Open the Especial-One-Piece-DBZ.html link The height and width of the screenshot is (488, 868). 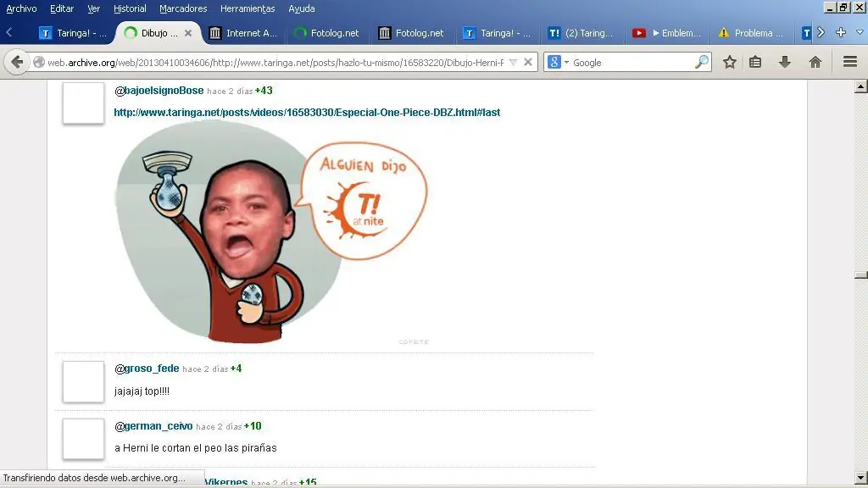(x=307, y=113)
